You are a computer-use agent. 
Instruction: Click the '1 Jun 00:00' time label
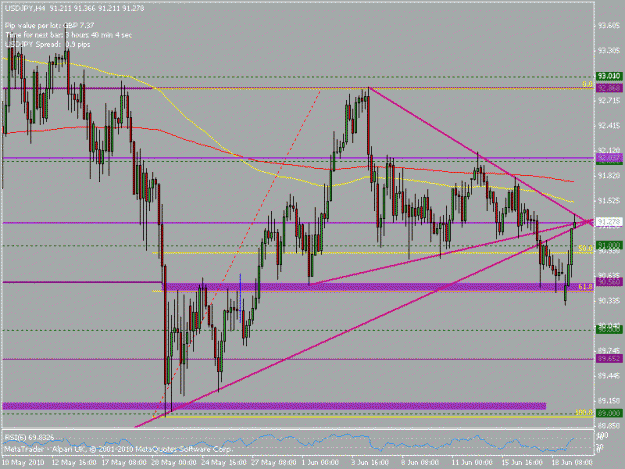click(x=320, y=462)
